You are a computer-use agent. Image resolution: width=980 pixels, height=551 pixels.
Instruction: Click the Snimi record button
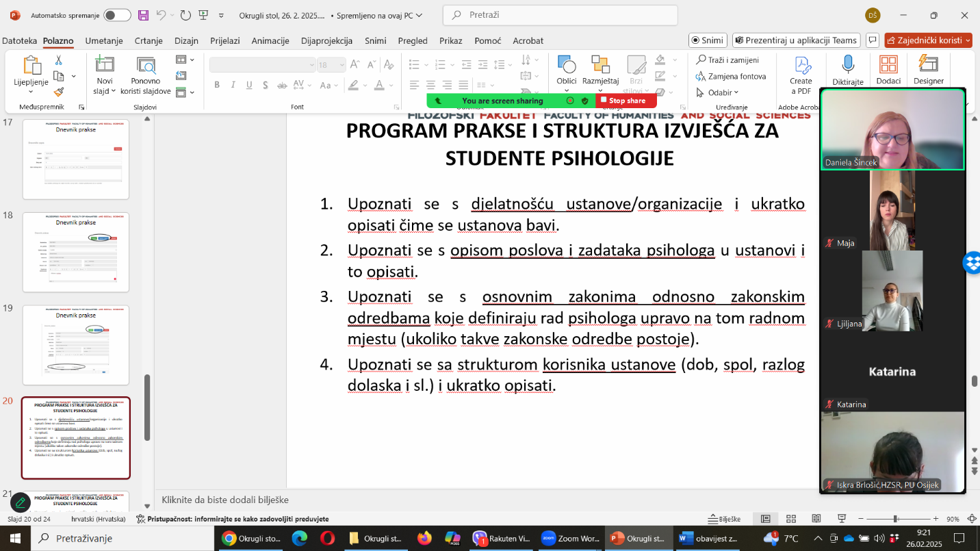[708, 40]
